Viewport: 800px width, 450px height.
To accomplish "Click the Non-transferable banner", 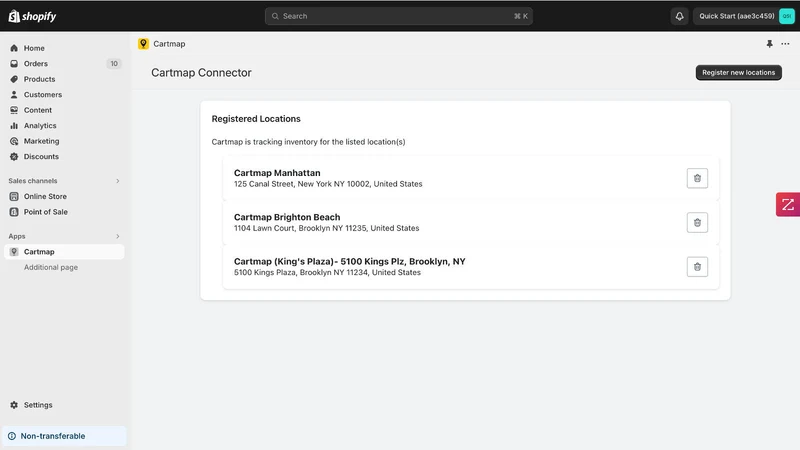I will (x=64, y=436).
